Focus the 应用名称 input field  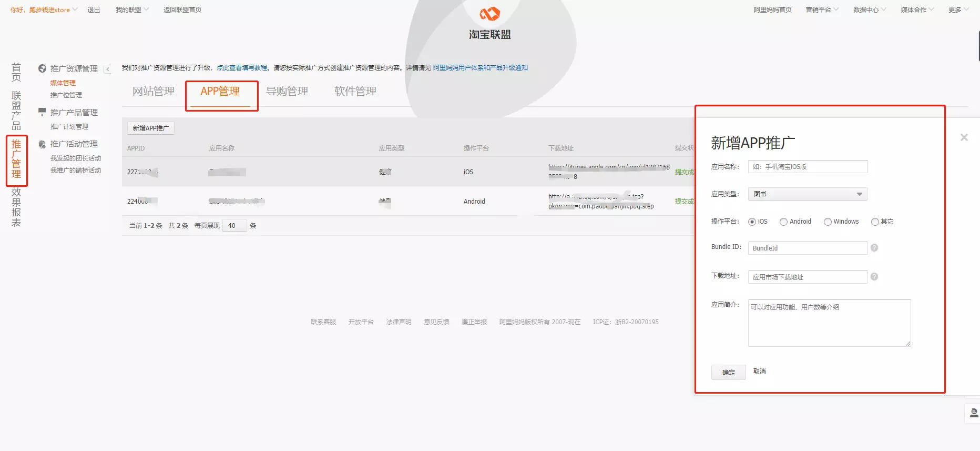808,167
